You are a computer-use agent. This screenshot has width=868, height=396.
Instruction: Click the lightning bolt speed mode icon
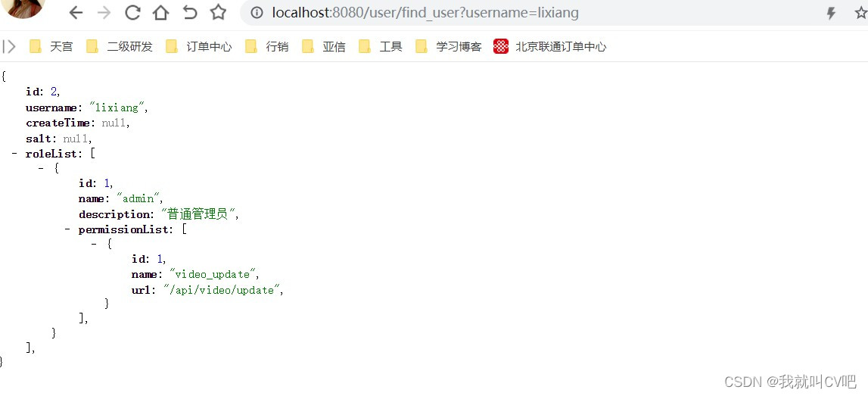coord(831,14)
